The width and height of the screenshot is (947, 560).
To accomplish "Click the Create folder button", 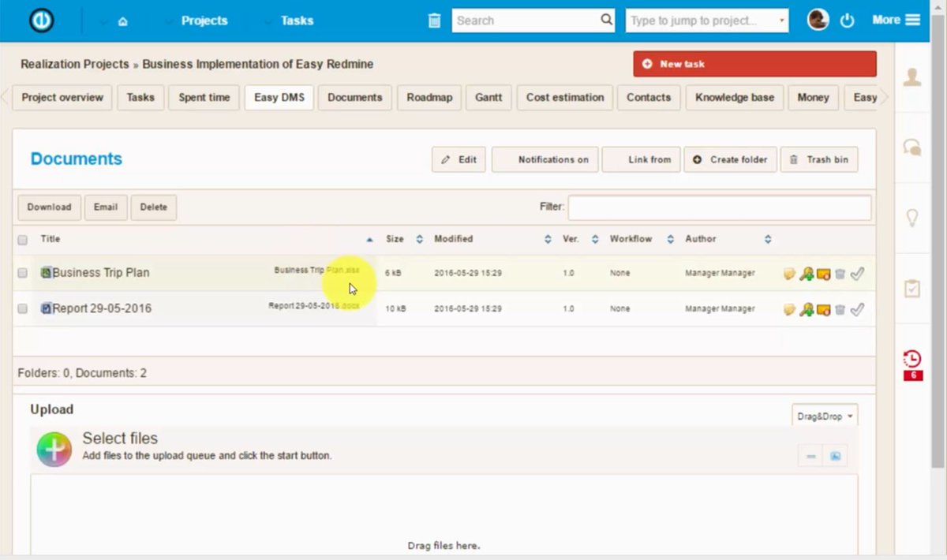I will tap(730, 159).
